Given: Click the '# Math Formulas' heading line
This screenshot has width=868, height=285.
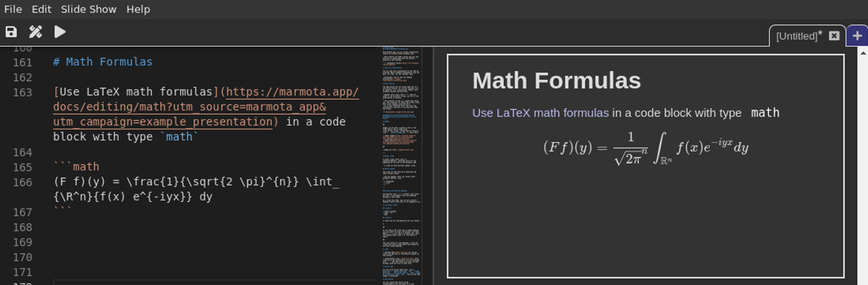Looking at the screenshot, I should point(103,62).
